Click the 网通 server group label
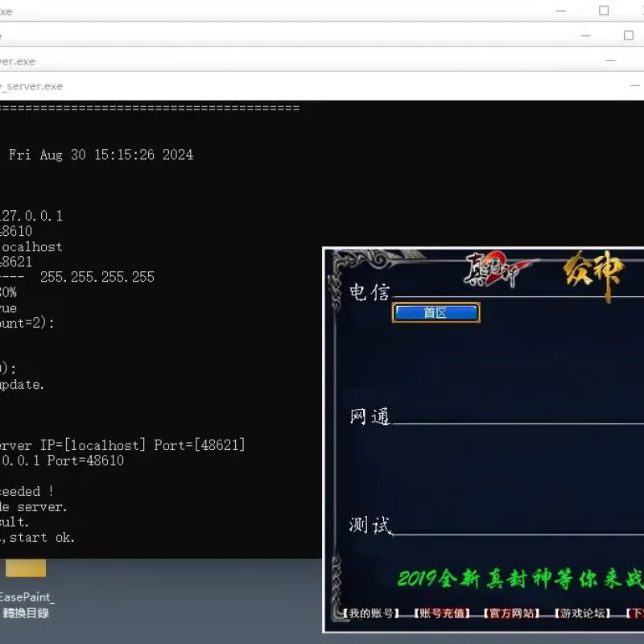This screenshot has height=644, width=644. click(x=369, y=416)
